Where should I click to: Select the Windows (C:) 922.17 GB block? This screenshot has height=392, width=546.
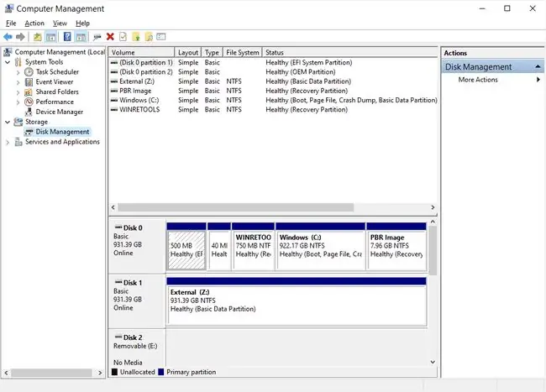(320, 247)
